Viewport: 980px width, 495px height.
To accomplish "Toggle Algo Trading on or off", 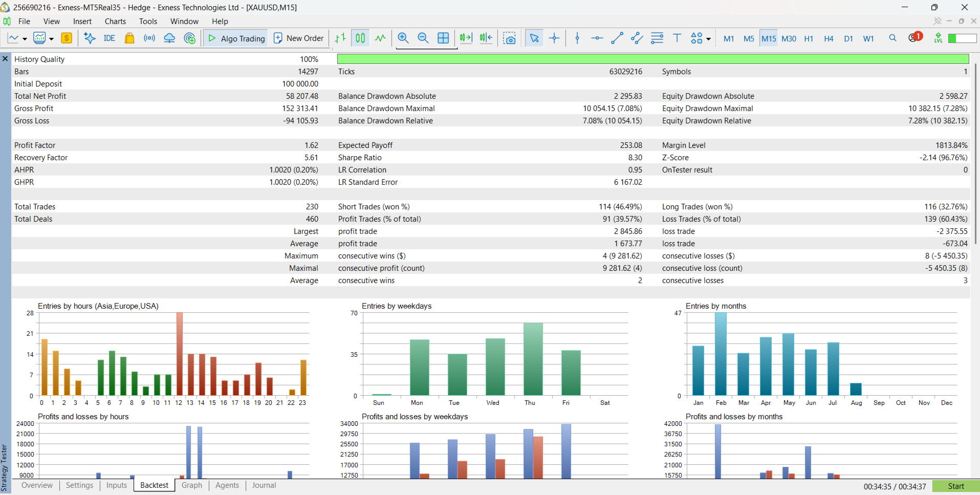I will (x=236, y=38).
